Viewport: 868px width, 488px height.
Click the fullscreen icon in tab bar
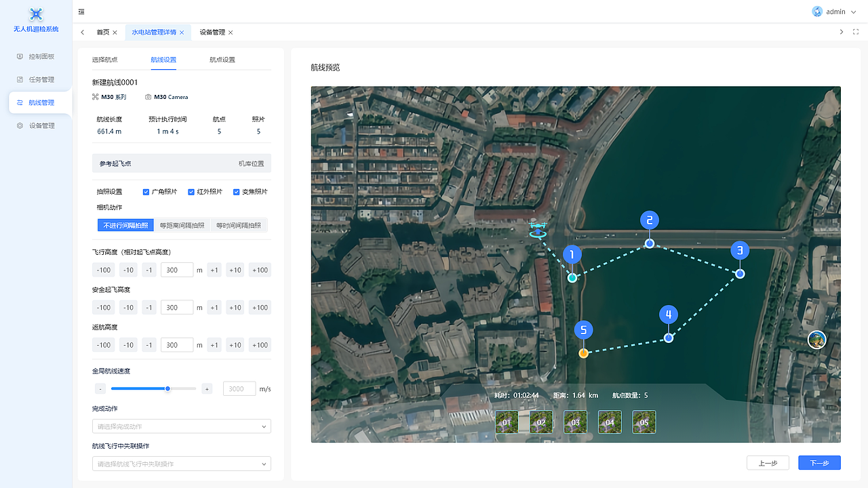click(856, 32)
